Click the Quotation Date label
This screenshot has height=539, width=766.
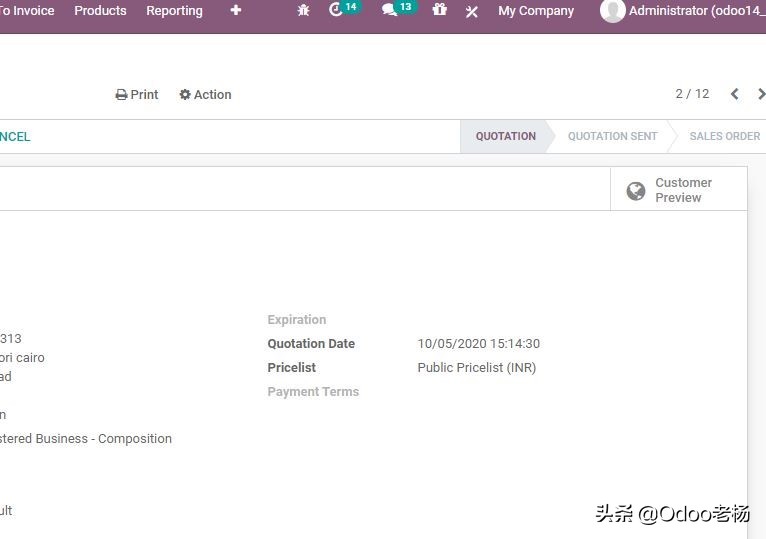(311, 344)
